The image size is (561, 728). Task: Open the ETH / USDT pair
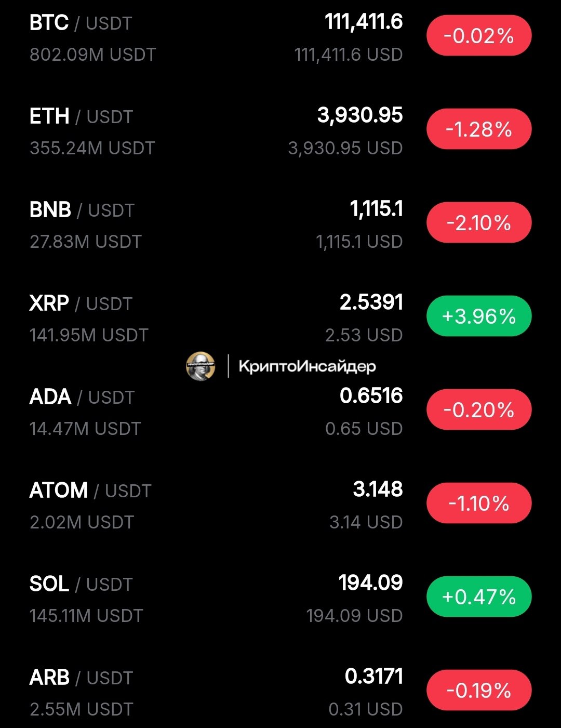click(x=82, y=117)
